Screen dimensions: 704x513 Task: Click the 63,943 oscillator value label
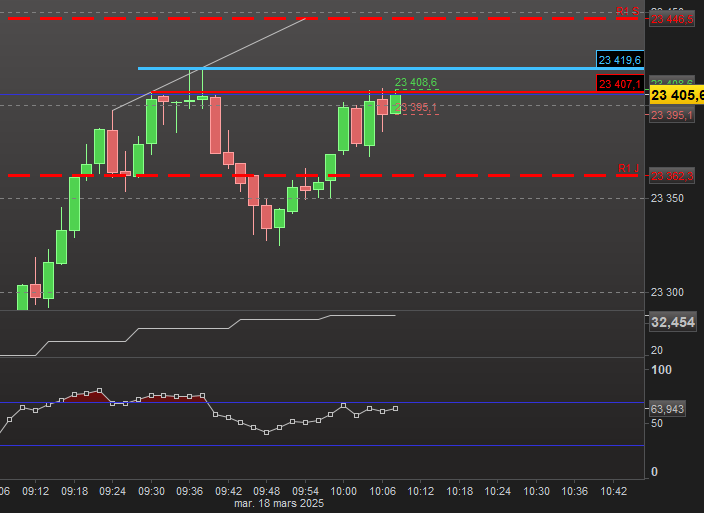(667, 409)
